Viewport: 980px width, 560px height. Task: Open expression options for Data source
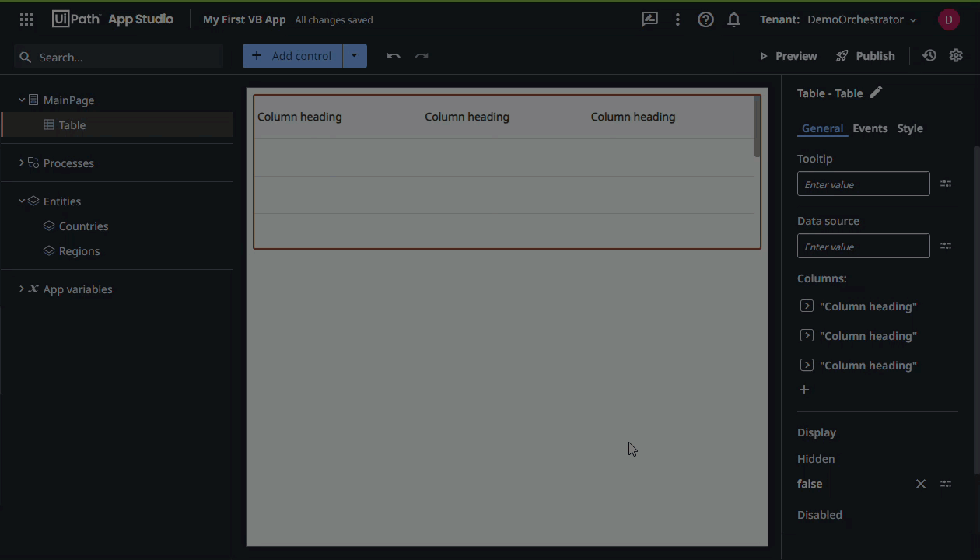coord(946,247)
